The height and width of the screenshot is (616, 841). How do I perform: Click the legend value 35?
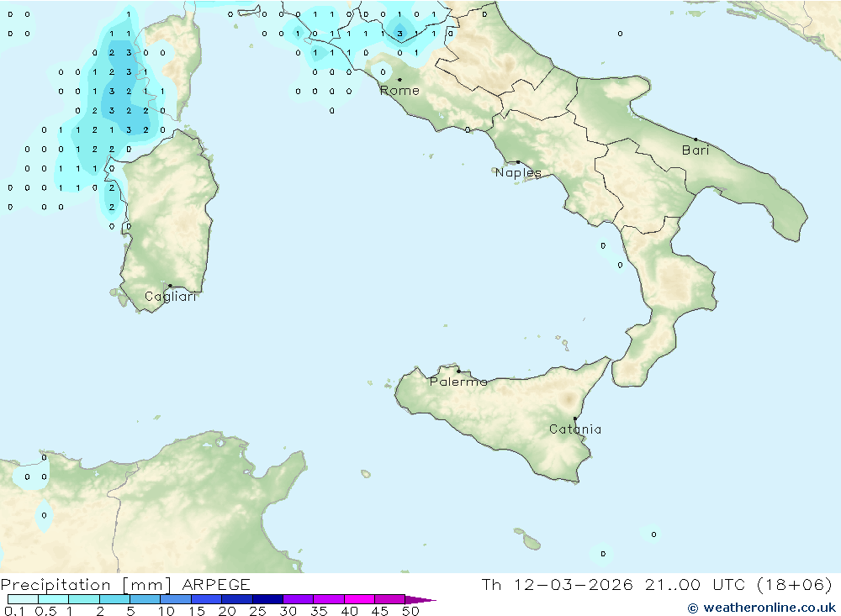319,611
